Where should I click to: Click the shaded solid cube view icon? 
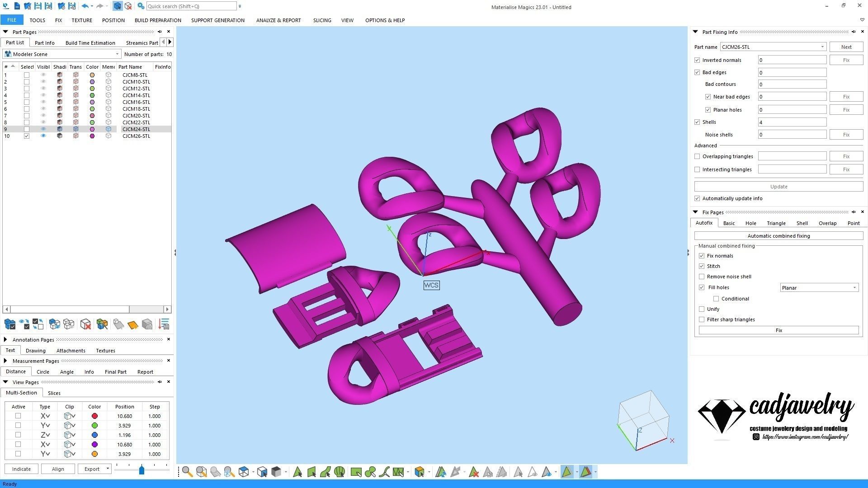click(276, 472)
